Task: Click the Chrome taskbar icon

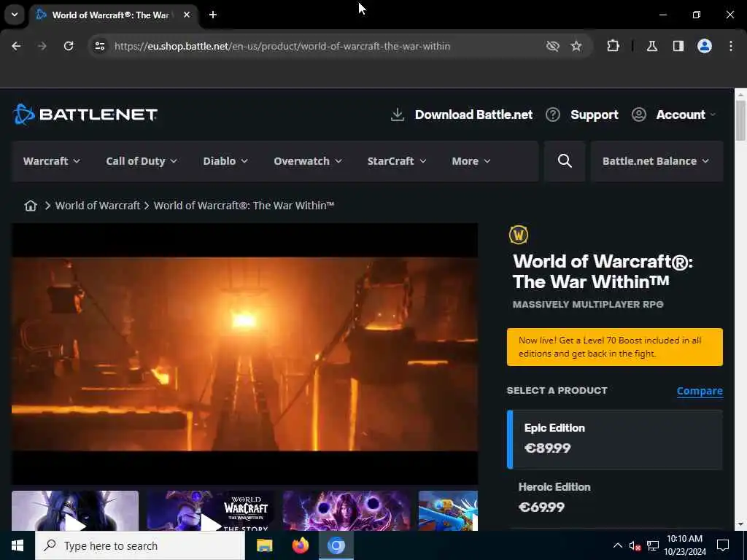Action: tap(336, 545)
